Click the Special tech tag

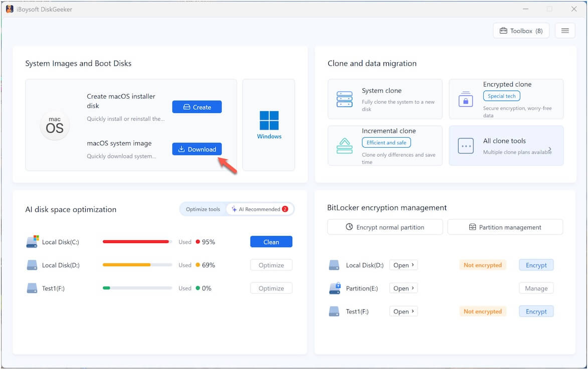click(501, 96)
